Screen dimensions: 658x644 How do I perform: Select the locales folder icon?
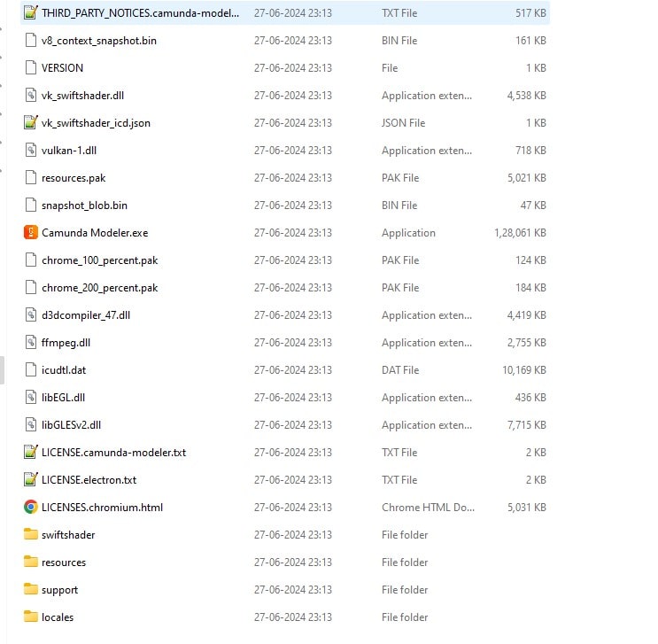click(x=31, y=617)
